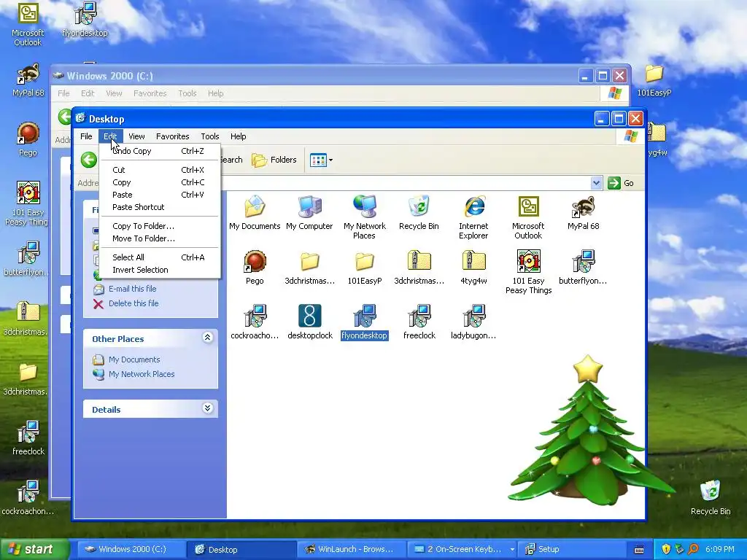Open My Documents link in Other Places
Screen dimensions: 747x560
coord(134,359)
